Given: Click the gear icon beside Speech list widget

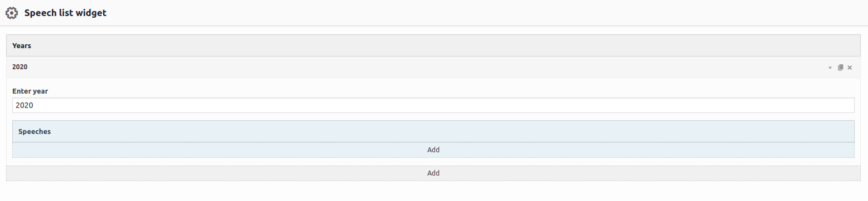Looking at the screenshot, I should [x=11, y=13].
